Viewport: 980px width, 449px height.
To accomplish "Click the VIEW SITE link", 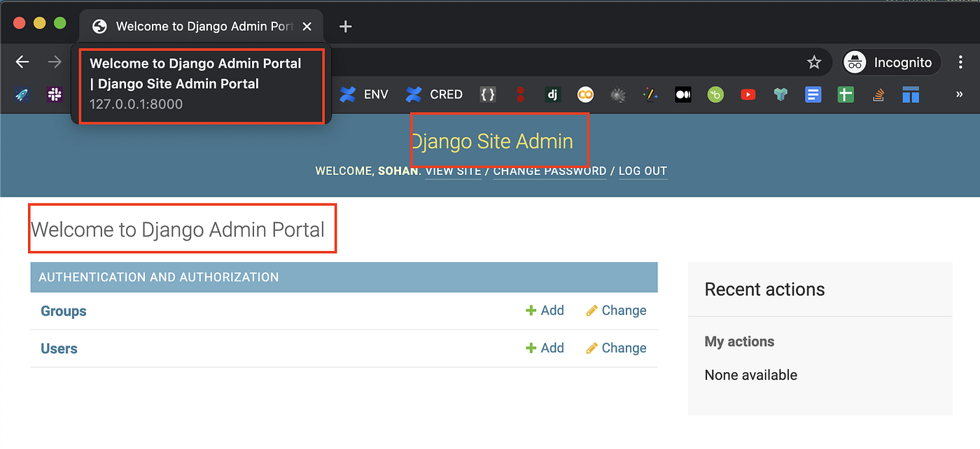I will tap(452, 171).
